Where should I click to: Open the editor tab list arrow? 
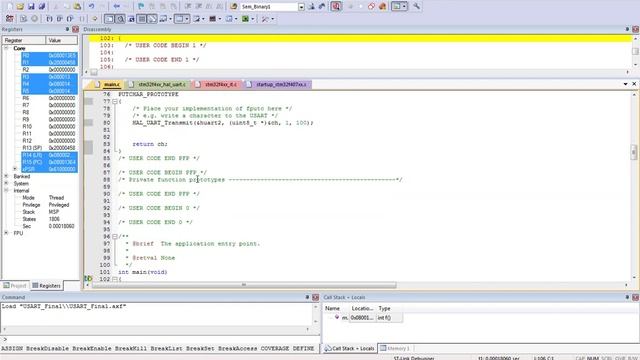[625, 84]
